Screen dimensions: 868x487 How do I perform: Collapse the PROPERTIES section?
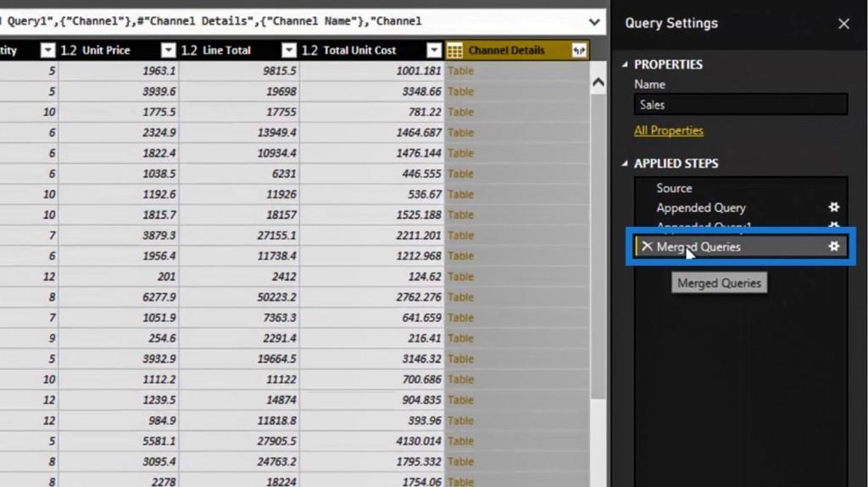pos(625,64)
